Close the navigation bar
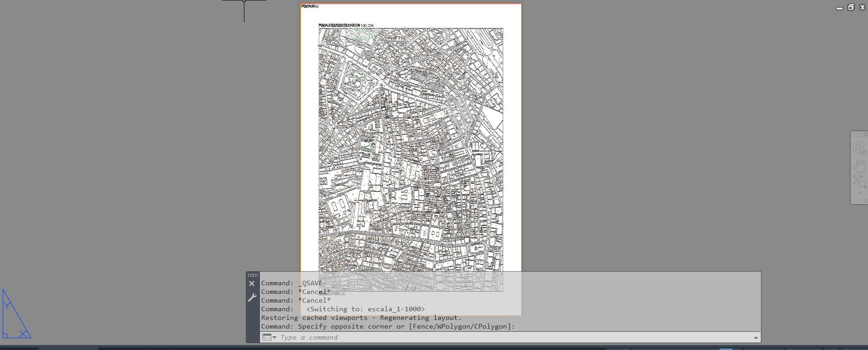Image resolution: width=868 pixels, height=350 pixels. [866, 134]
